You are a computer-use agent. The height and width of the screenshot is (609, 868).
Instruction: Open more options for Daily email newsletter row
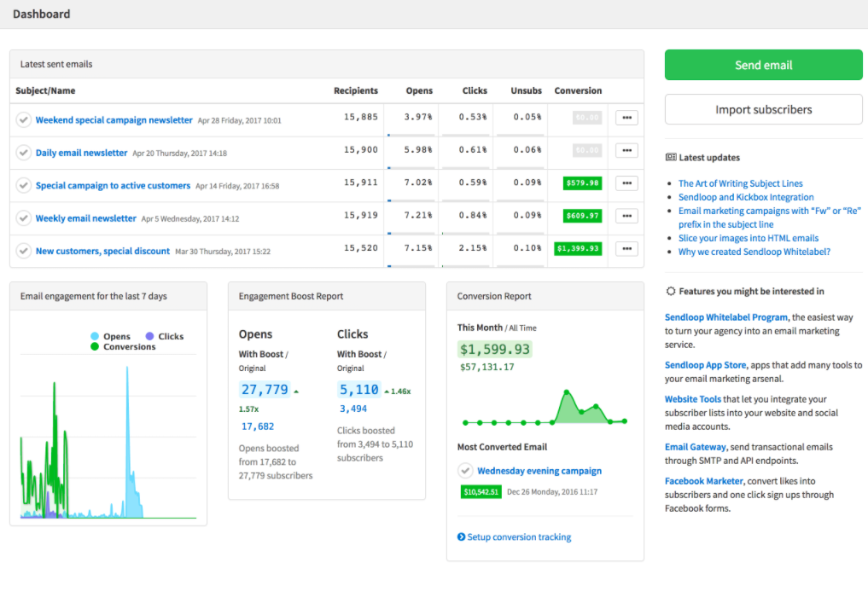[x=626, y=150]
